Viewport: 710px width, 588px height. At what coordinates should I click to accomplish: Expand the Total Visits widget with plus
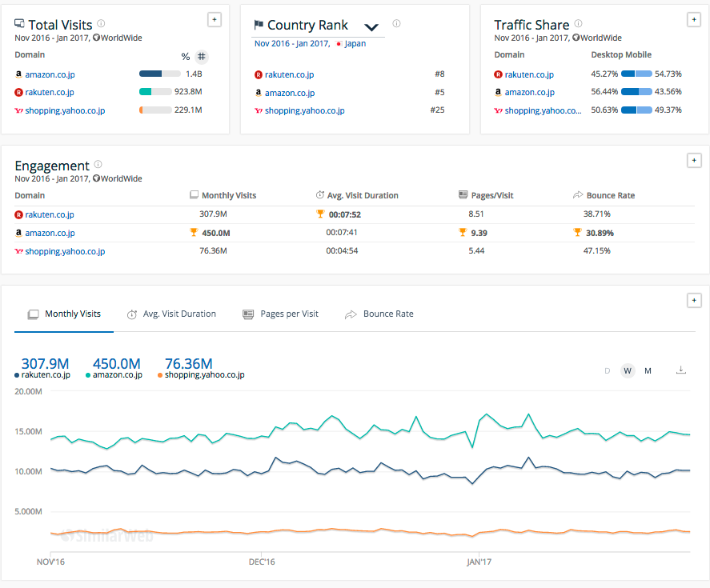(215, 19)
